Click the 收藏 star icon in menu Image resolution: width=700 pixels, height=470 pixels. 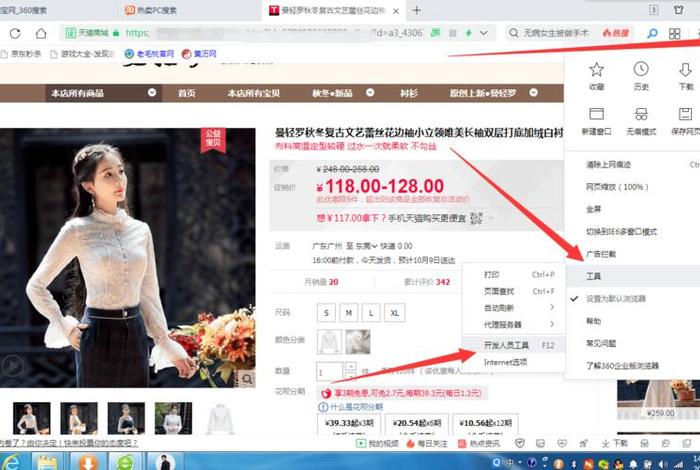(596, 70)
